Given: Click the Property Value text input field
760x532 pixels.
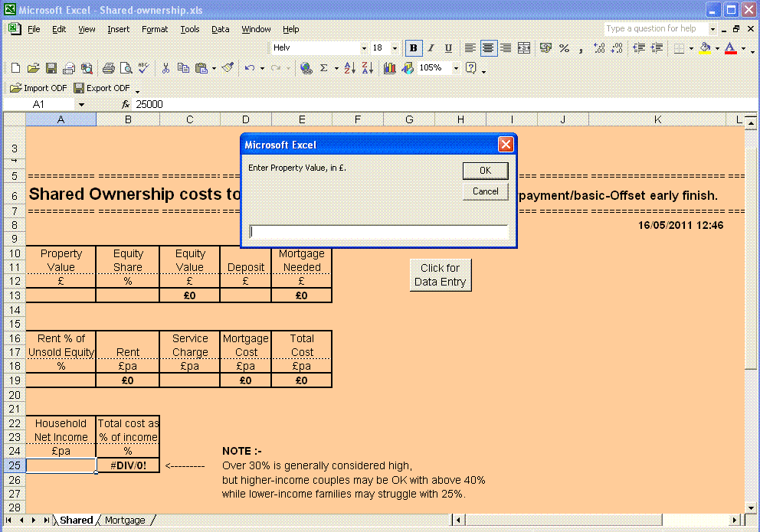Looking at the screenshot, I should click(378, 232).
